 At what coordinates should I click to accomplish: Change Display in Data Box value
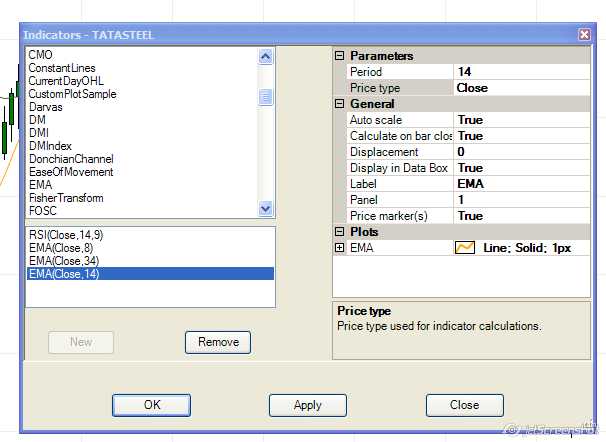tap(522, 168)
